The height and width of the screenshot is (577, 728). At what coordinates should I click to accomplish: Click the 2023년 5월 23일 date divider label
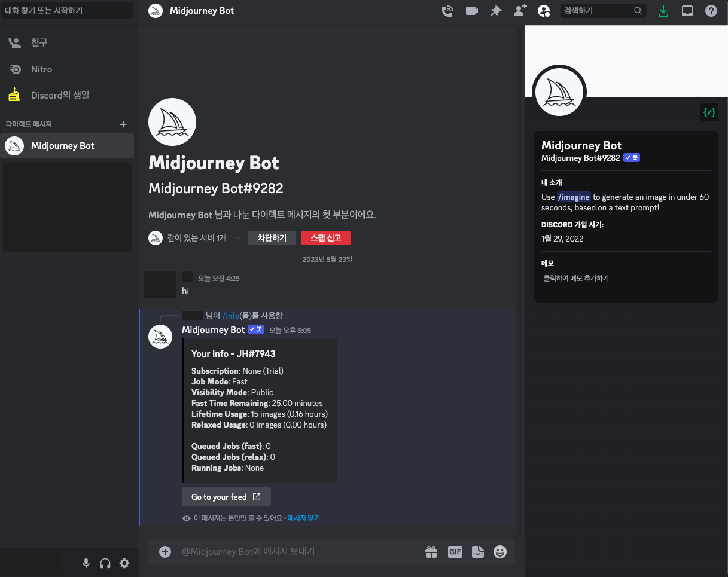(x=327, y=260)
